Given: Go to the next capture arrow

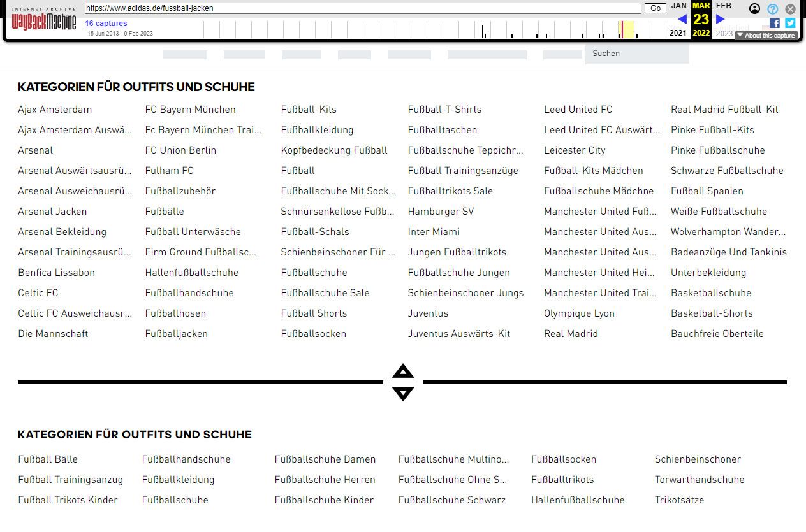Looking at the screenshot, I should pyautogui.click(x=721, y=19).
